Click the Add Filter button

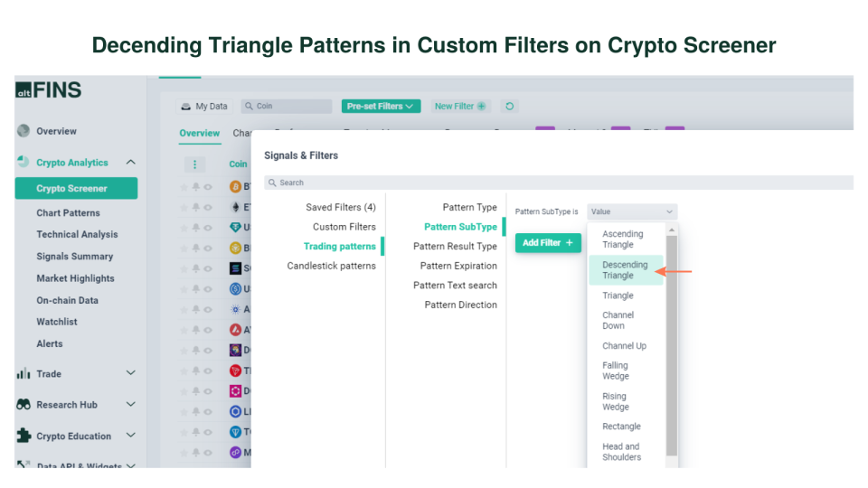coord(548,243)
